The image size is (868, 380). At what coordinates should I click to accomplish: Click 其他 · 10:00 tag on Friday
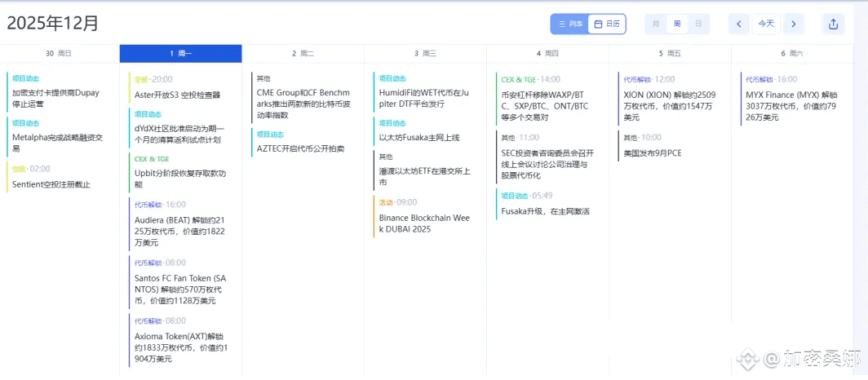coord(642,137)
